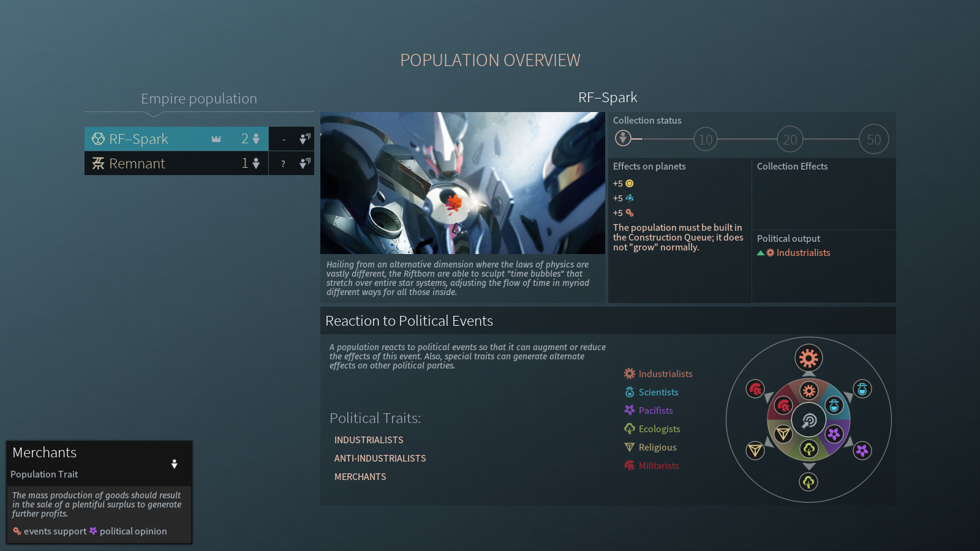Screen dimensions: 980x551
Task: Click the question mark in Remnant row
Action: point(283,164)
